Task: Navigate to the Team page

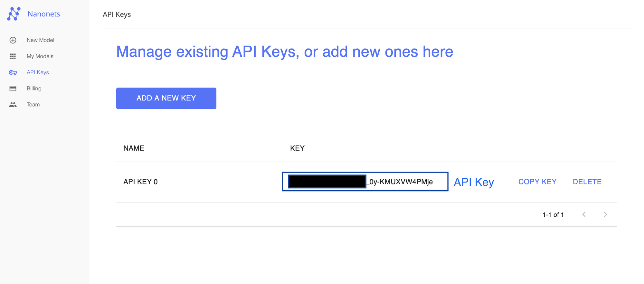Action: pos(33,105)
